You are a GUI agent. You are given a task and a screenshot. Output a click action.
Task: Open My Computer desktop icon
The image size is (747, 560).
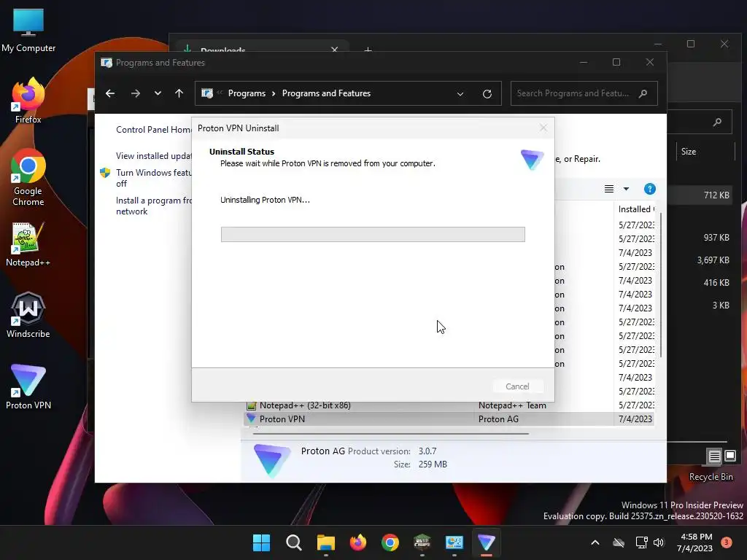click(x=28, y=31)
